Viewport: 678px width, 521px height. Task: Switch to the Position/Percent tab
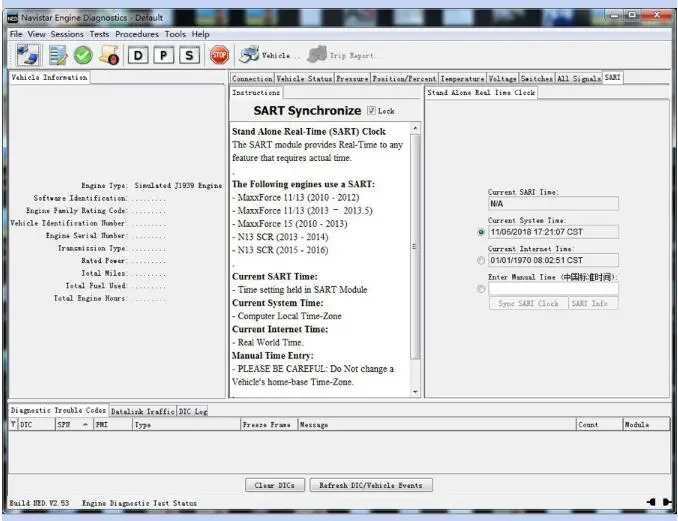[404, 79]
